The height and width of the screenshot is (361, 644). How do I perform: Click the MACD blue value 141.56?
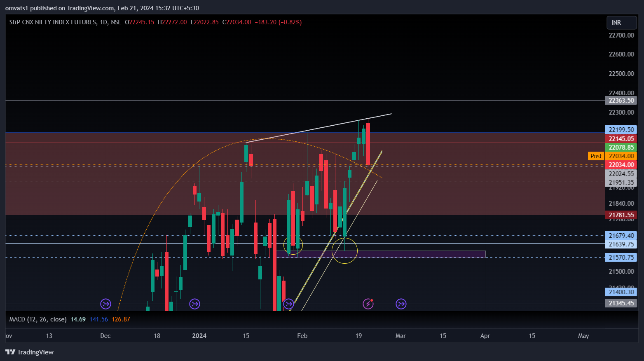point(98,319)
